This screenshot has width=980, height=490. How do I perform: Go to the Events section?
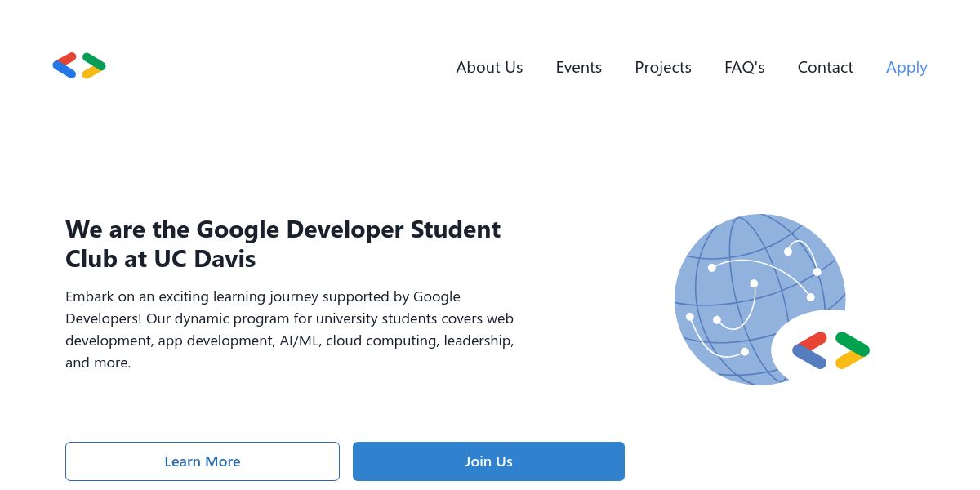point(578,67)
